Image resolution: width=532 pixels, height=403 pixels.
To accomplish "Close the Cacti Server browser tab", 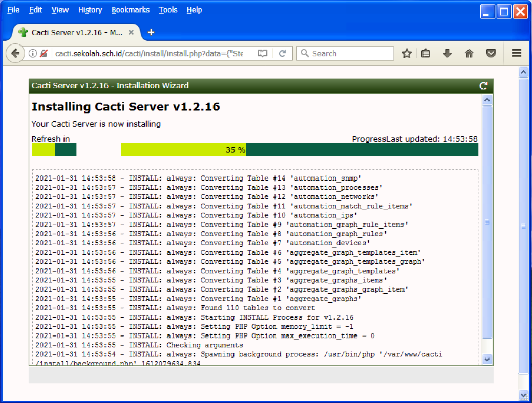I will tap(131, 32).
